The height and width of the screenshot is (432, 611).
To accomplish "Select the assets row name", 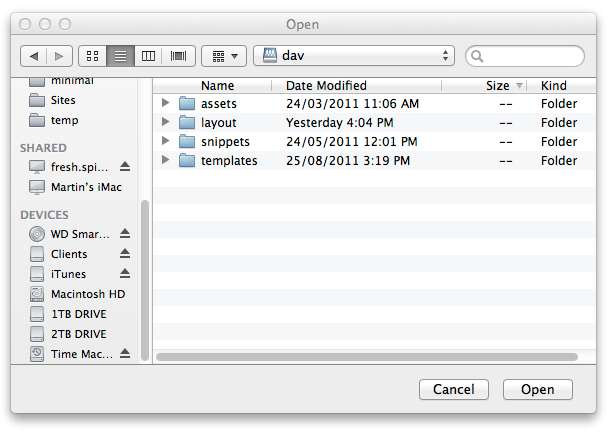I will pyautogui.click(x=219, y=104).
